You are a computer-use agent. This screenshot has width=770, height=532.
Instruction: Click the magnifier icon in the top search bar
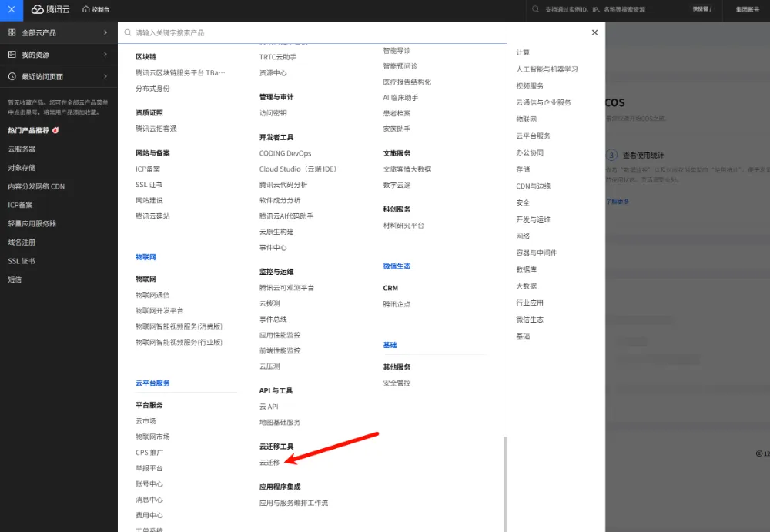point(535,9)
